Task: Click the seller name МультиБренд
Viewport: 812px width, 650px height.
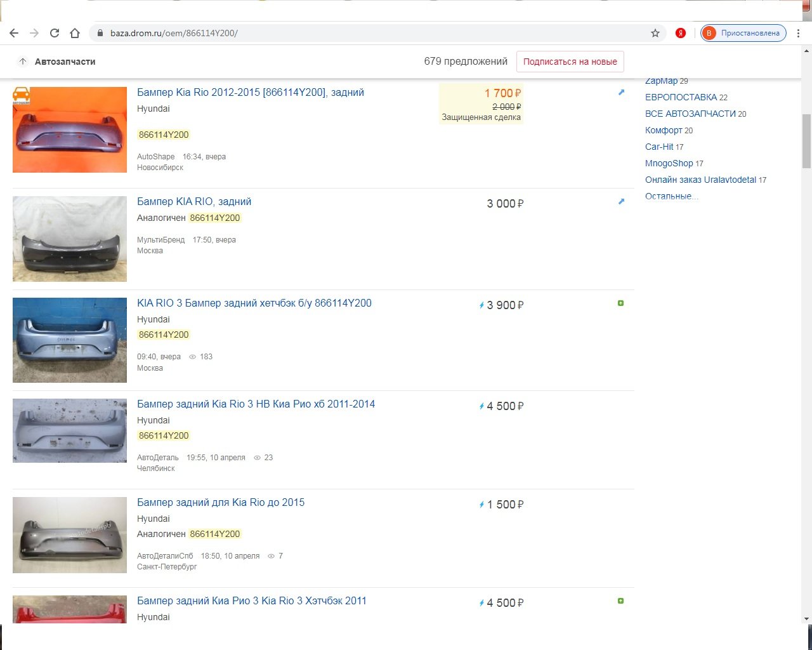Action: (x=161, y=240)
